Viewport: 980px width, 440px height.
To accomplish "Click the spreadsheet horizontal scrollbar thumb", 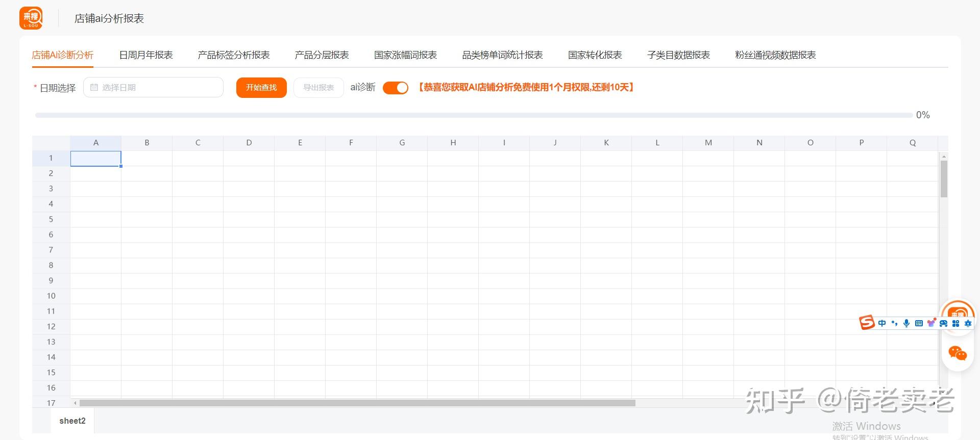I will pyautogui.click(x=357, y=403).
